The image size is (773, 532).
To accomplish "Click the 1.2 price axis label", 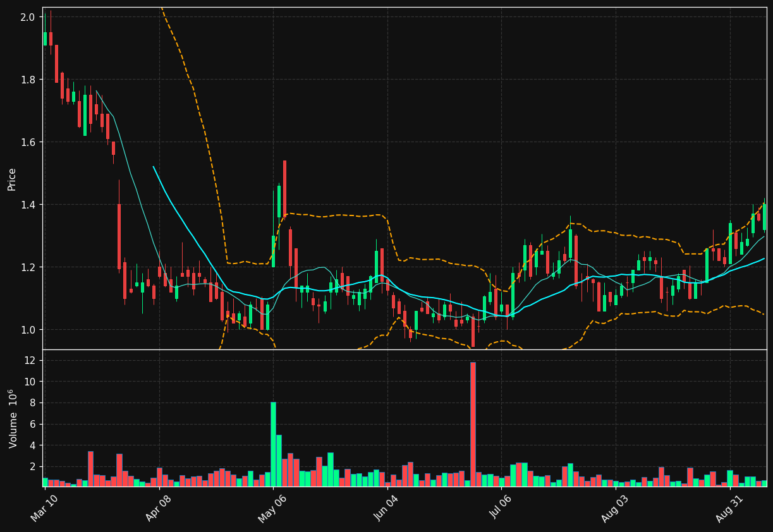I will [27, 267].
